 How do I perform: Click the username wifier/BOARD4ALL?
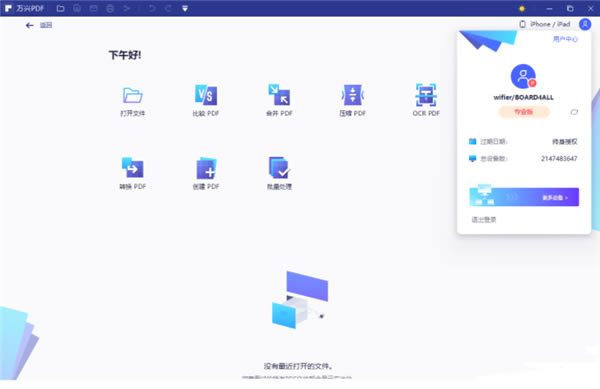(523, 97)
